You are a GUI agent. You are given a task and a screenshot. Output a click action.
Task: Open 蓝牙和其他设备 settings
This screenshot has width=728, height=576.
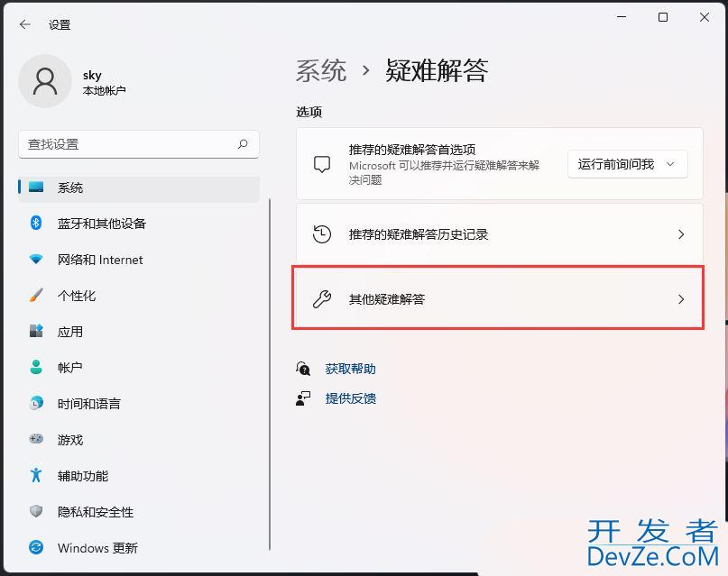click(138, 224)
